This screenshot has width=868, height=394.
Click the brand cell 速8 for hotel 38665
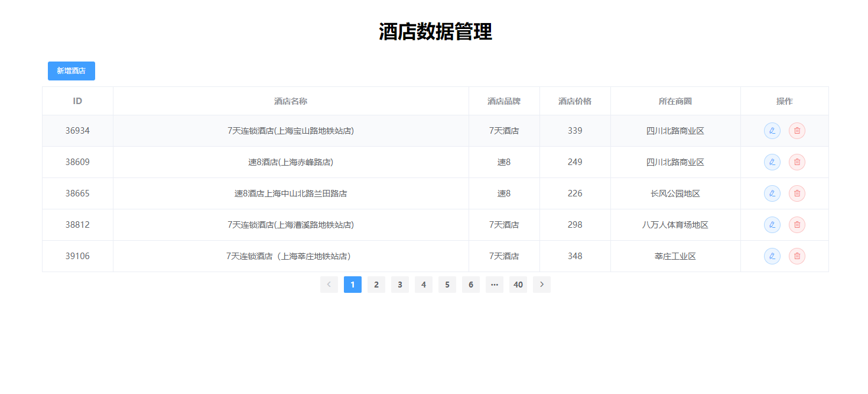point(504,193)
